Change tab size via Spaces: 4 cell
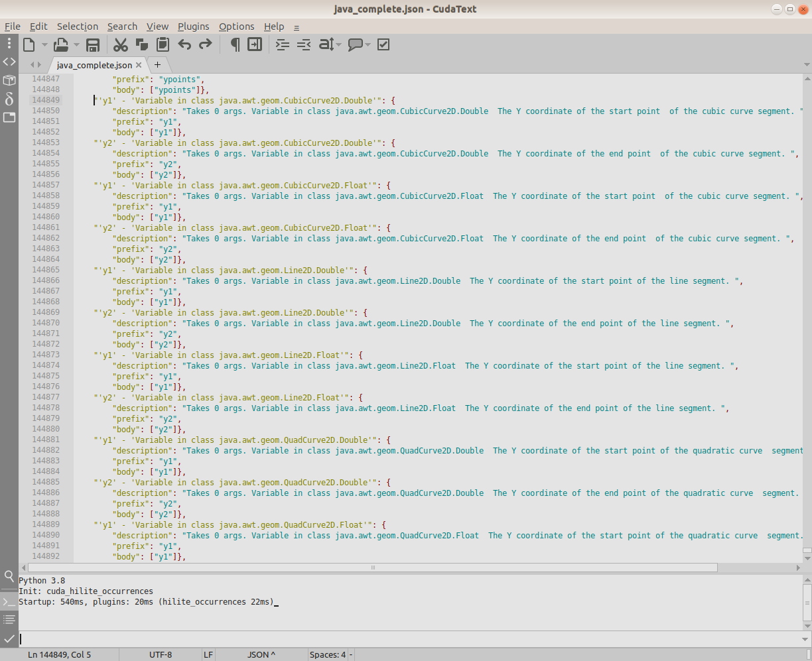This screenshot has height=661, width=812. [328, 654]
